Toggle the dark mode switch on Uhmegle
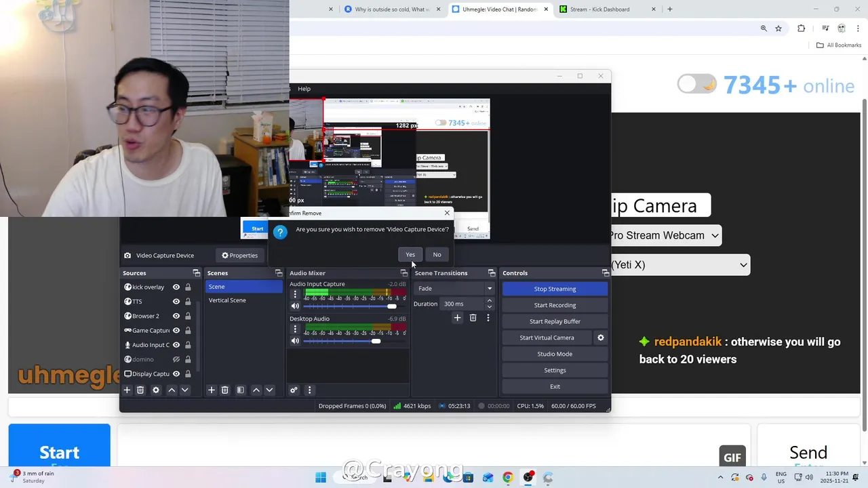868x488 pixels. click(696, 84)
